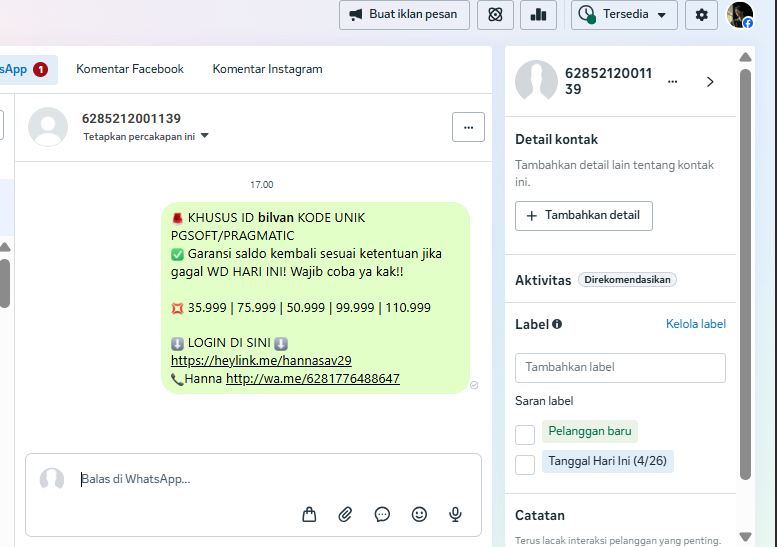Open the wa.me/6281776488647 link

pos(313,379)
